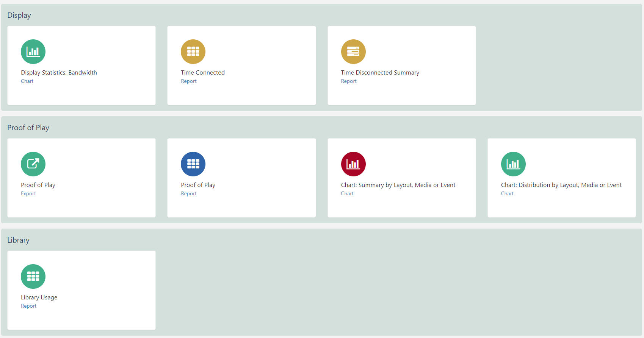
Task: Click the Report link under Library Usage
Action: pos(29,306)
